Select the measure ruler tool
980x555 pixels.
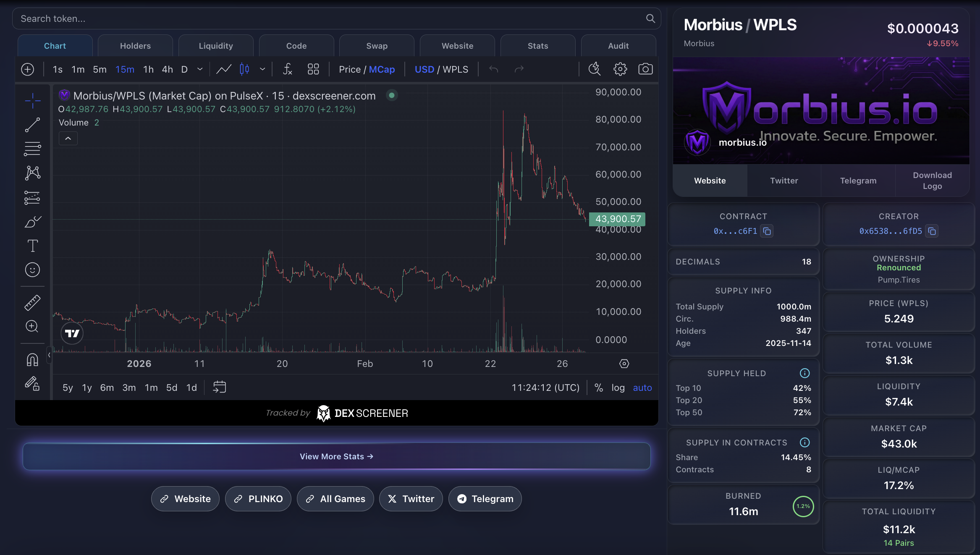(x=32, y=302)
